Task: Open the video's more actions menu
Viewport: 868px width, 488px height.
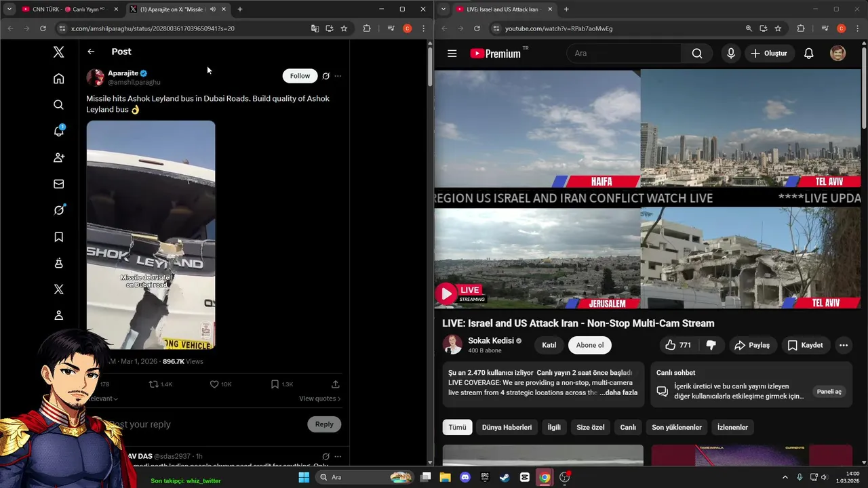Action: point(844,345)
